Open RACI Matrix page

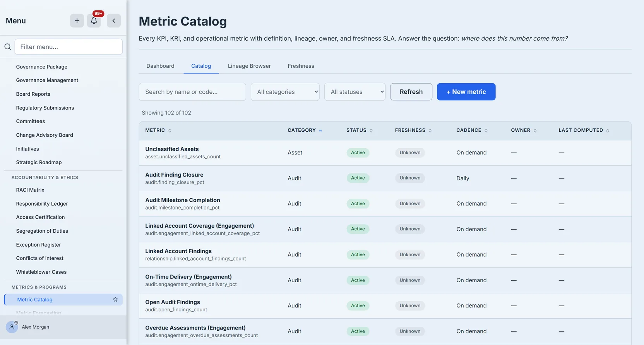pos(30,190)
